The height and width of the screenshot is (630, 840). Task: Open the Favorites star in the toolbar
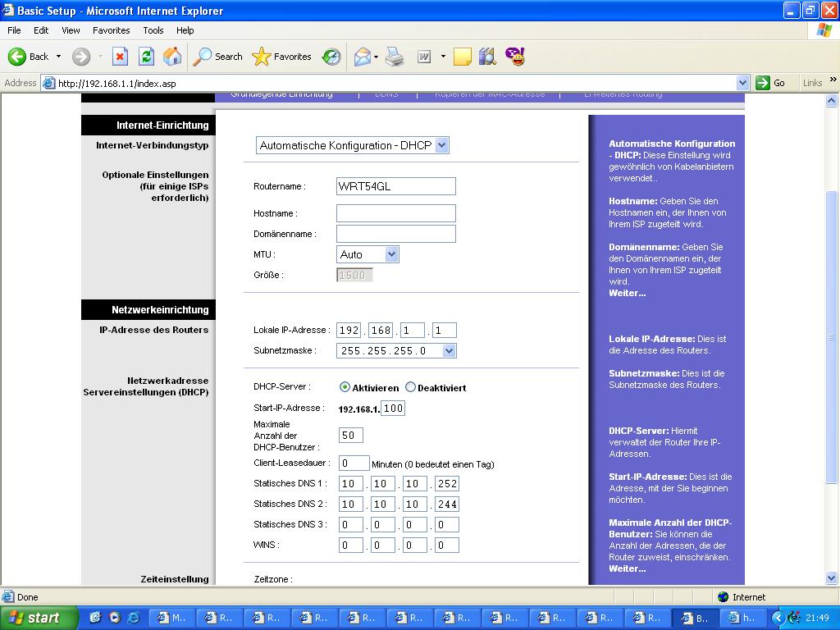click(x=282, y=57)
